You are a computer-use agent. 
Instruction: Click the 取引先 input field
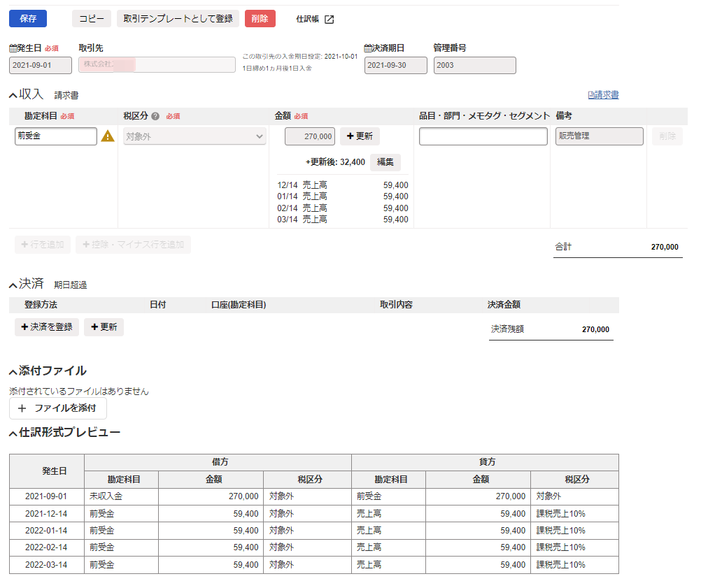157,65
